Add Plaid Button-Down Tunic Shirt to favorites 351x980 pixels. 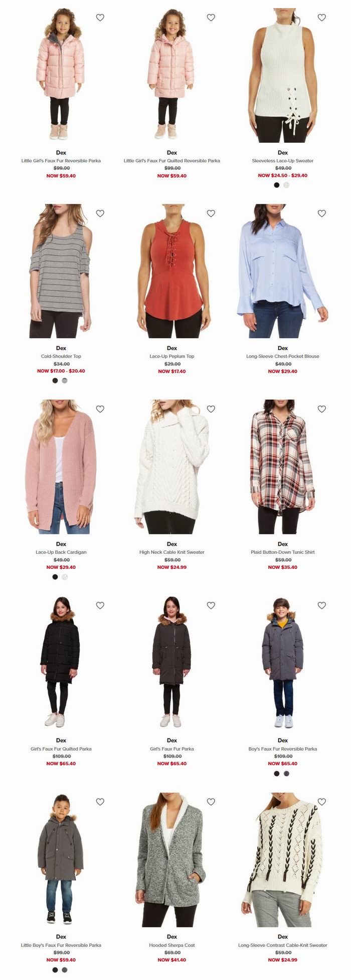(322, 409)
